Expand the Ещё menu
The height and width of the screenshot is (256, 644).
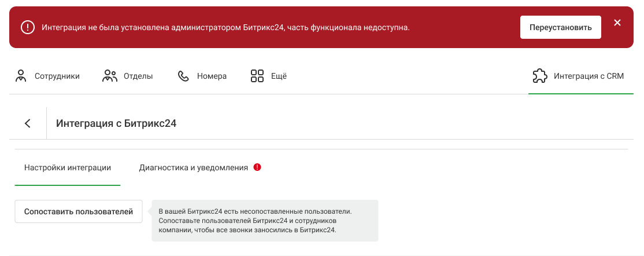[x=279, y=76]
